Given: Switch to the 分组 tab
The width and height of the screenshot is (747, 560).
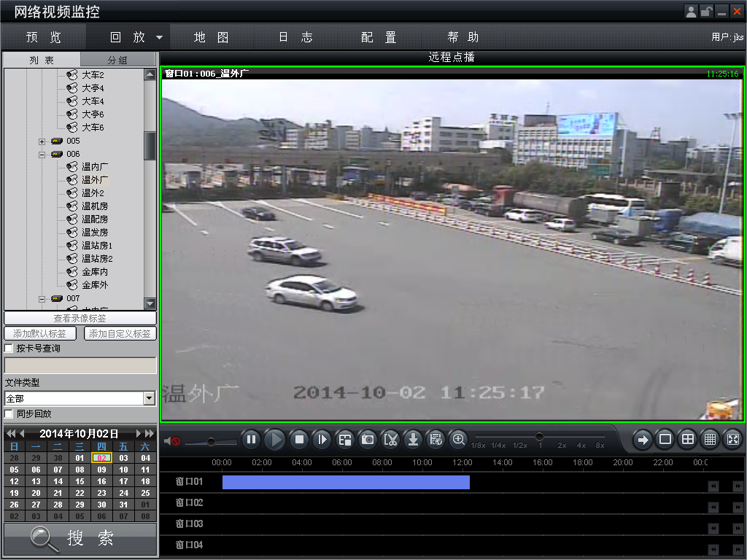Looking at the screenshot, I should coord(117,60).
